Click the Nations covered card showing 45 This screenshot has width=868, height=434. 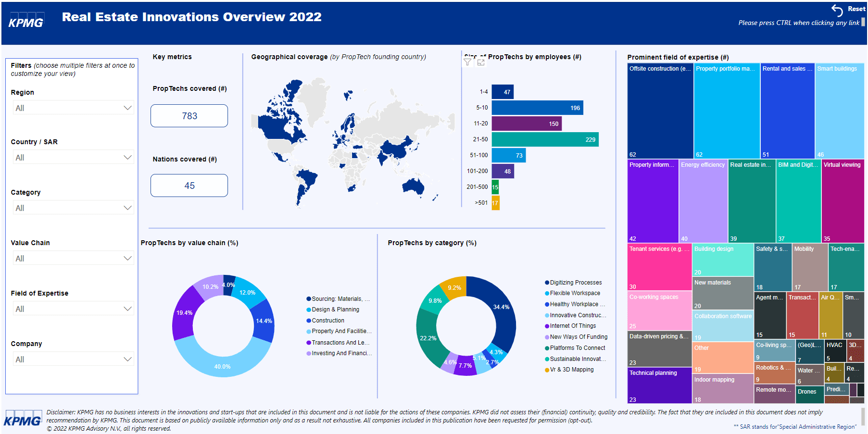tap(189, 186)
